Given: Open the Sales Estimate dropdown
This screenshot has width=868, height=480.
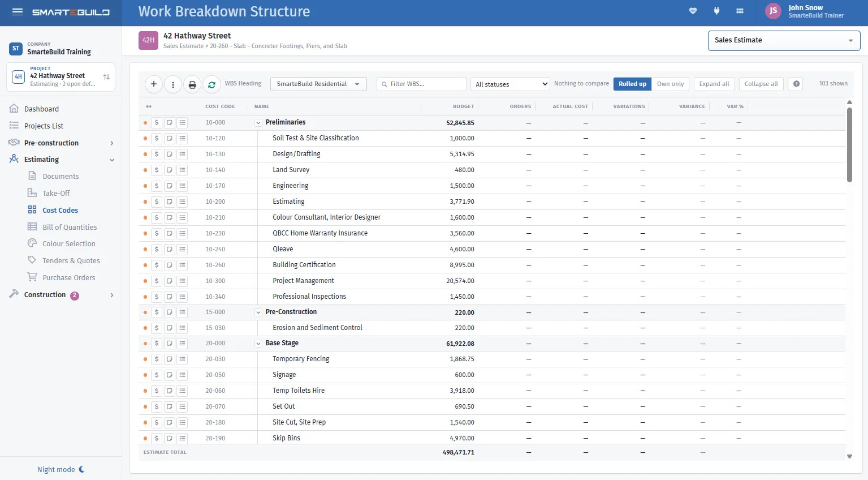Looking at the screenshot, I should tap(784, 41).
